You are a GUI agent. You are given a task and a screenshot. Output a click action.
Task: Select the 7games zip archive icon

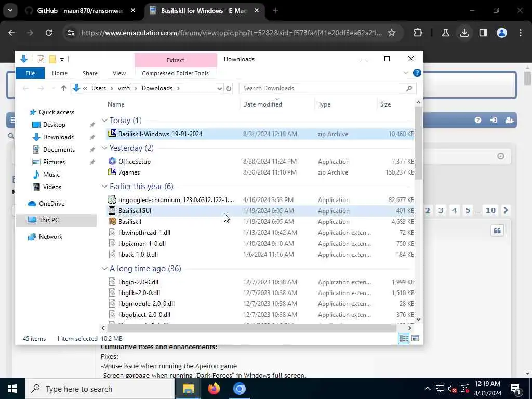(x=112, y=171)
